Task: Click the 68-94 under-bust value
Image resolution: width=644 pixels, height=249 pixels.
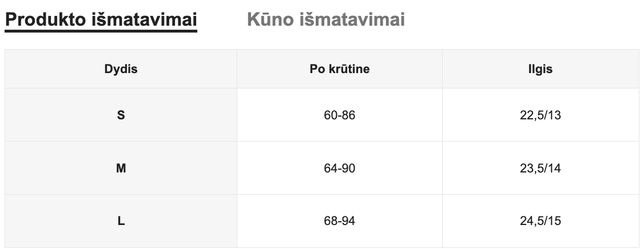Action: click(x=340, y=221)
